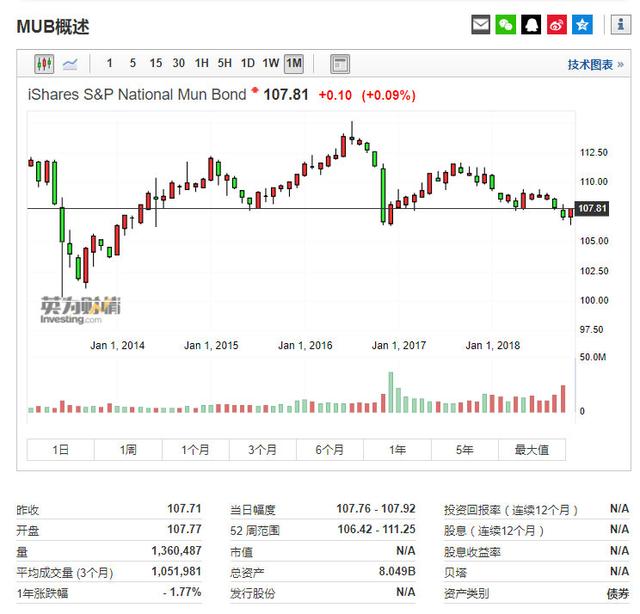Set chart range to 5年
The image size is (640, 614).
point(464,450)
